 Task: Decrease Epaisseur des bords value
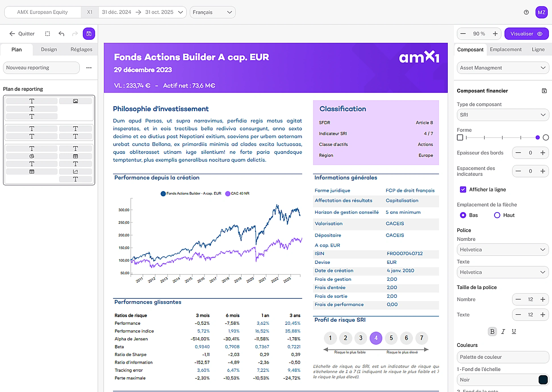[518, 153]
